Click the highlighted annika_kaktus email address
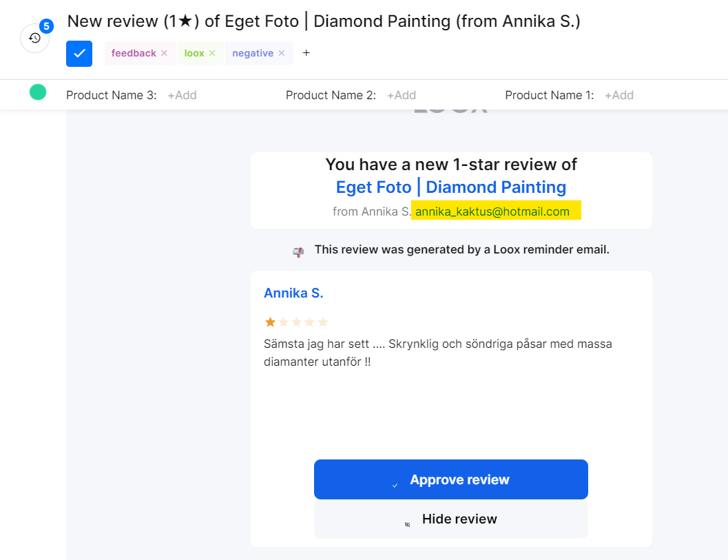Screen dimensions: 728x560 (x=492, y=211)
